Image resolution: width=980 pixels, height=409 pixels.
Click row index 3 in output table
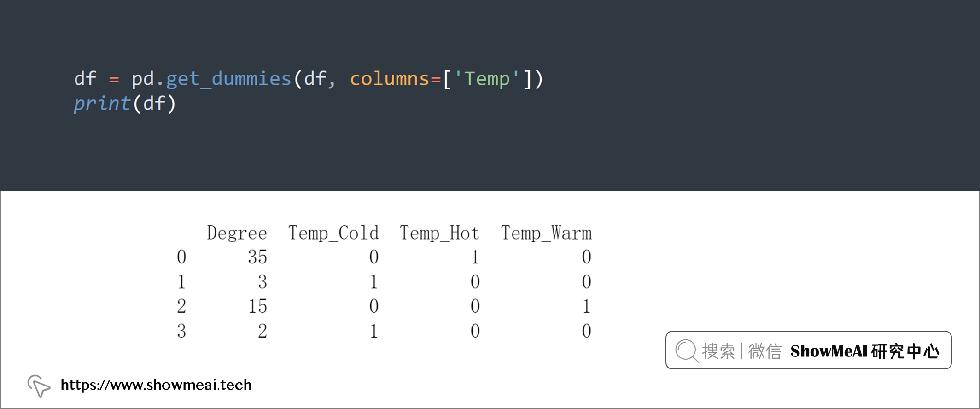[x=181, y=331]
